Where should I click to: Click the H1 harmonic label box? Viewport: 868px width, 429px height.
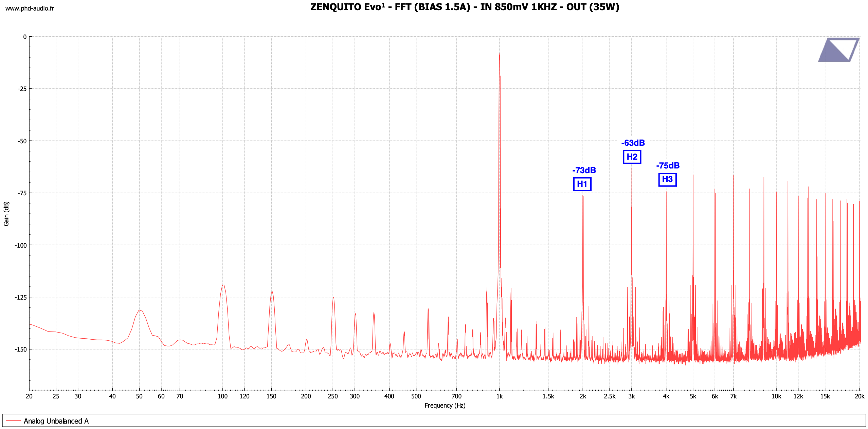(x=582, y=184)
